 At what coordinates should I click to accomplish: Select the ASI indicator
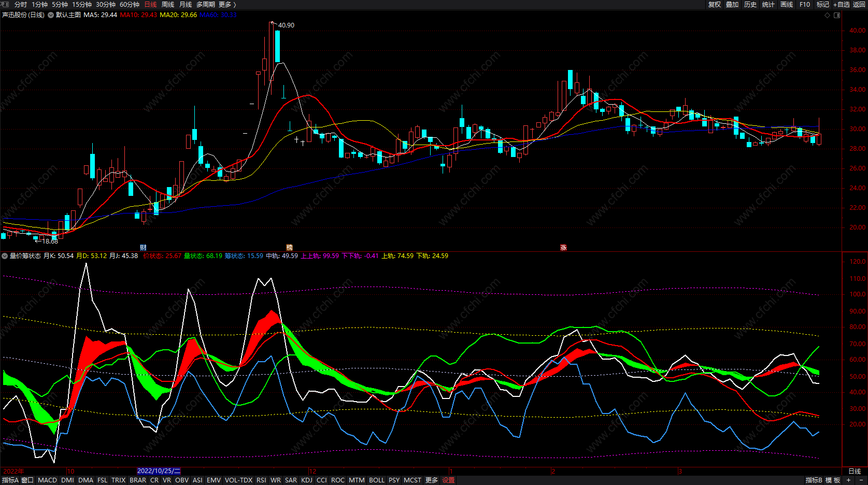pyautogui.click(x=197, y=480)
